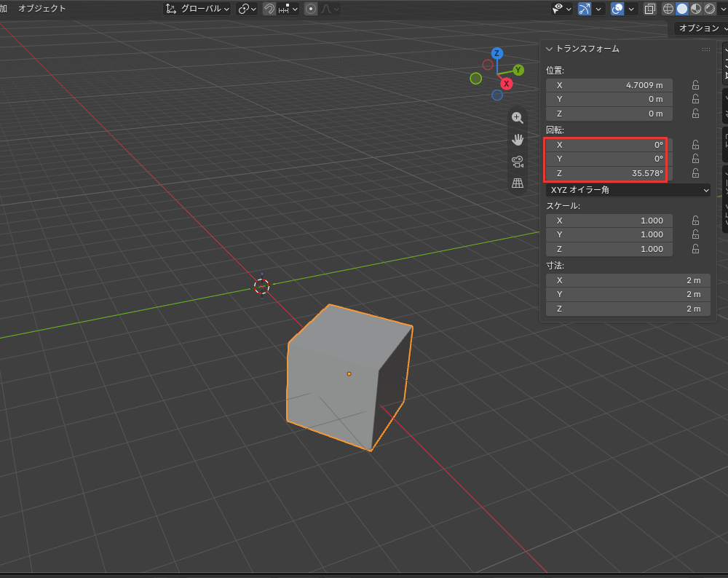Image resolution: width=728 pixels, height=578 pixels.
Task: Lock the 回転 Z value
Action: (695, 173)
